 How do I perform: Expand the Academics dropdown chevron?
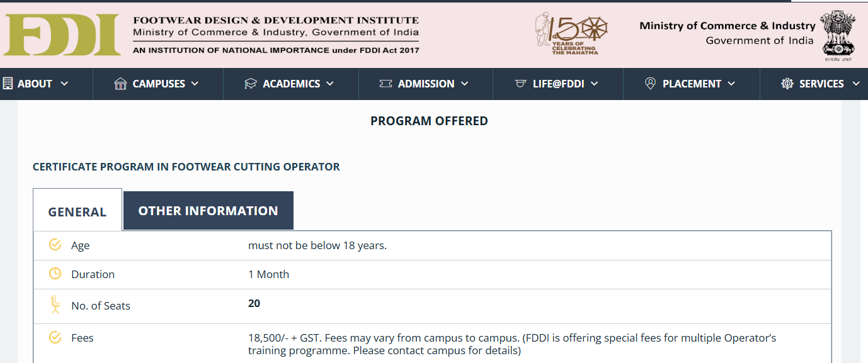point(330,84)
